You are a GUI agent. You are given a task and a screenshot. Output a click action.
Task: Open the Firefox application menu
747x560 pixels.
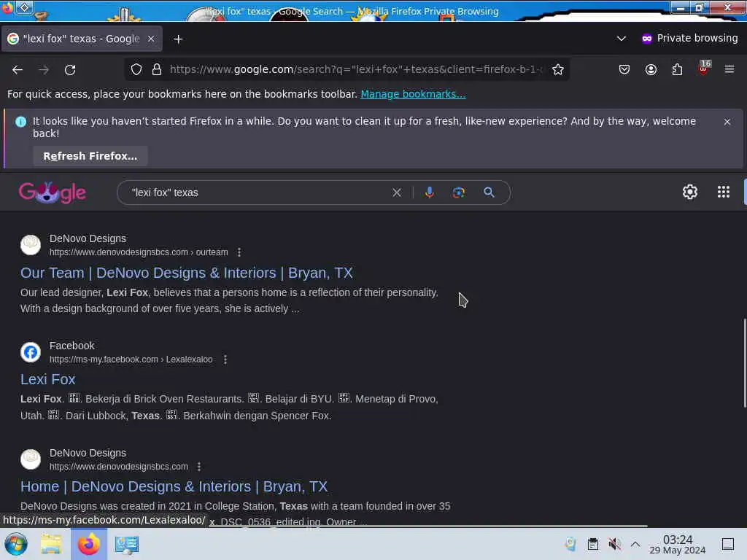[x=729, y=69]
